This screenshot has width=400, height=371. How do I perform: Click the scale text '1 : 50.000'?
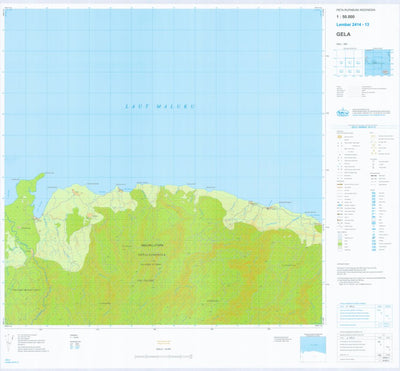pyautogui.click(x=345, y=17)
